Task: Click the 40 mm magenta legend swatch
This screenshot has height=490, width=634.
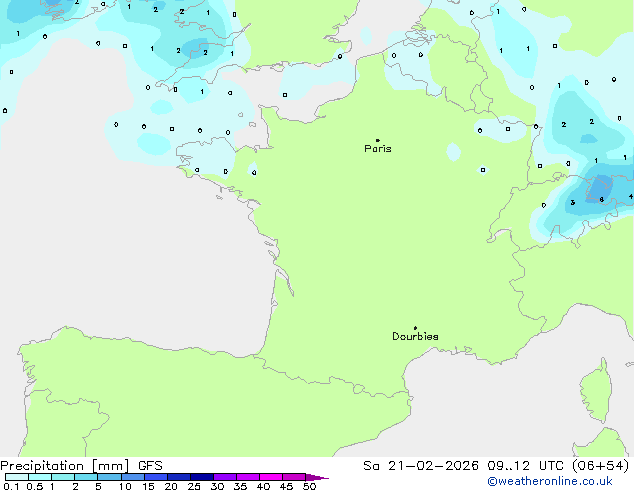Action: point(271,477)
